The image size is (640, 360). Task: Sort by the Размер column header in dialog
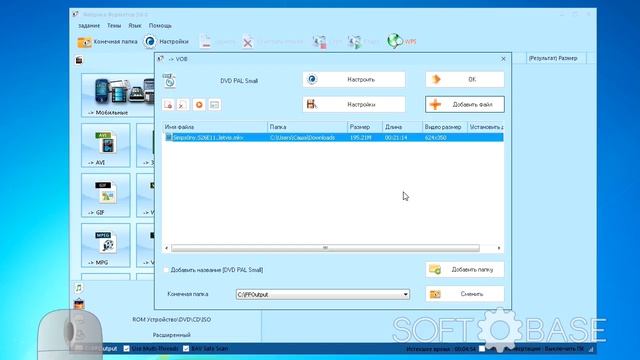(364, 127)
